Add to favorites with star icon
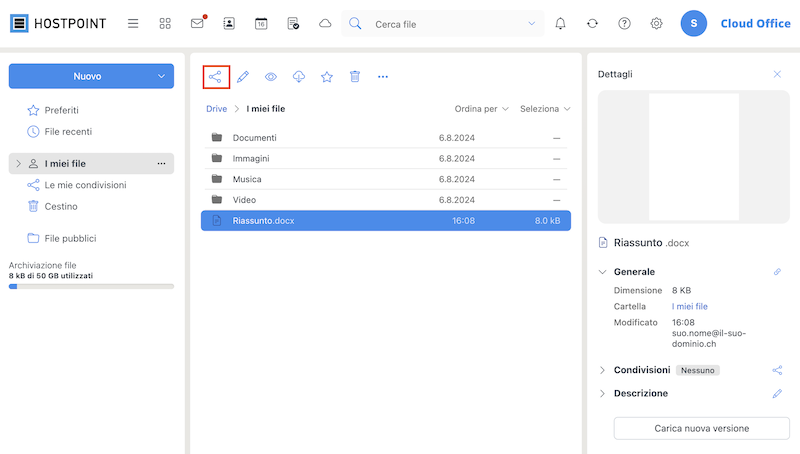The height and width of the screenshot is (454, 800). pyautogui.click(x=327, y=77)
